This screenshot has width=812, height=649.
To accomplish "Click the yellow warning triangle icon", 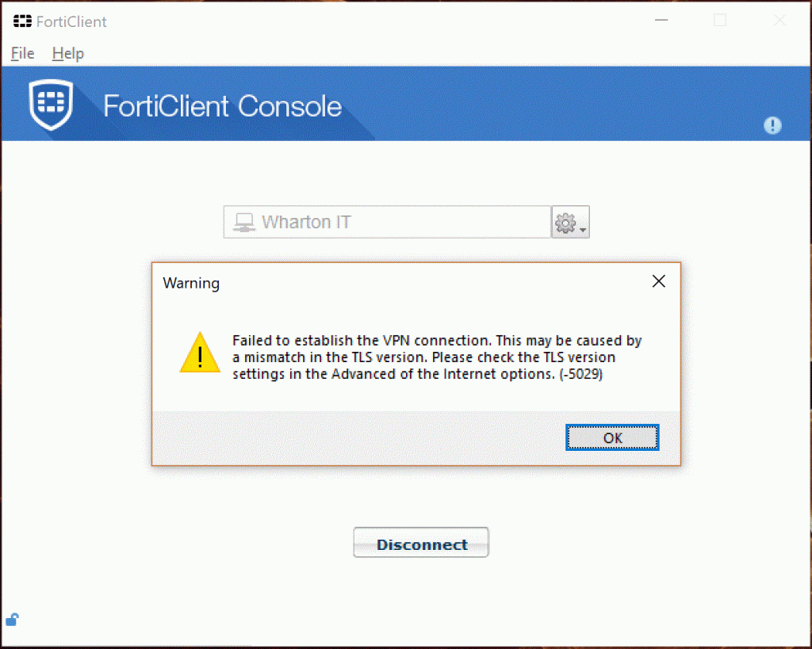I will [200, 354].
